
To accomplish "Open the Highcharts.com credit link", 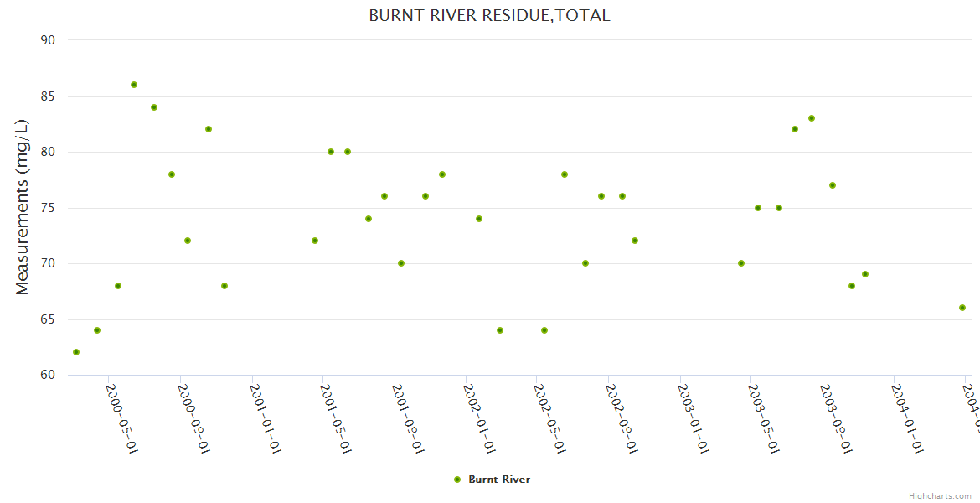I will click(940, 495).
